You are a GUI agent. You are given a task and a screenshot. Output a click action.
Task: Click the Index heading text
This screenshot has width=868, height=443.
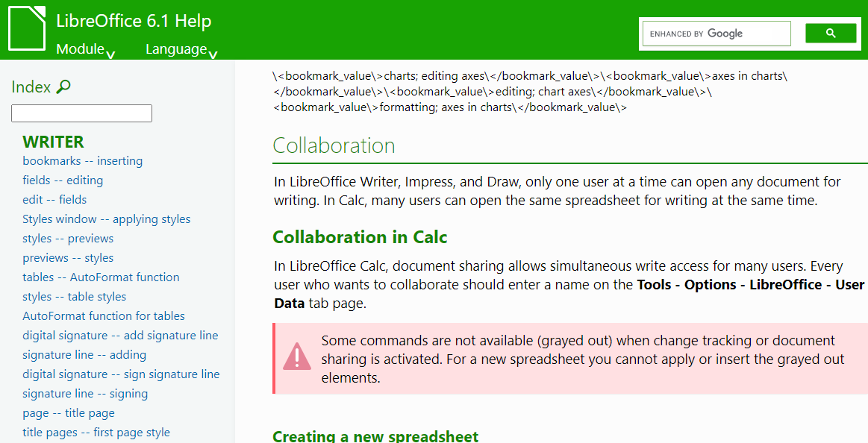tap(31, 87)
